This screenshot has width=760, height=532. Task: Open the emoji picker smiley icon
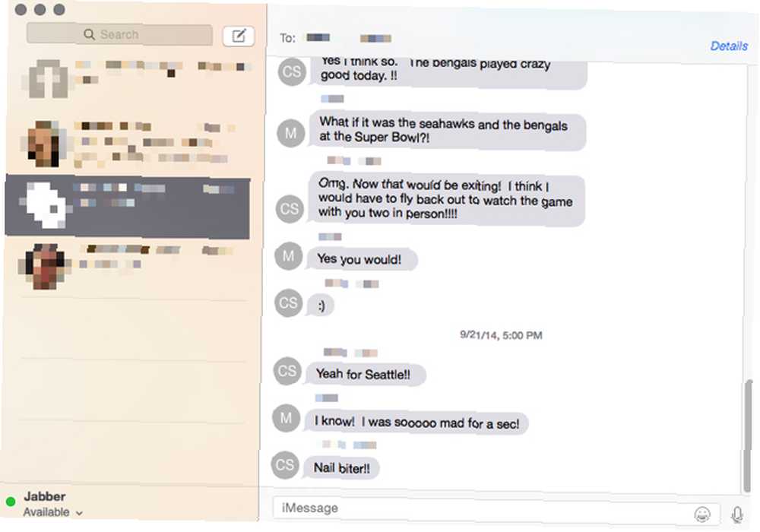701,514
